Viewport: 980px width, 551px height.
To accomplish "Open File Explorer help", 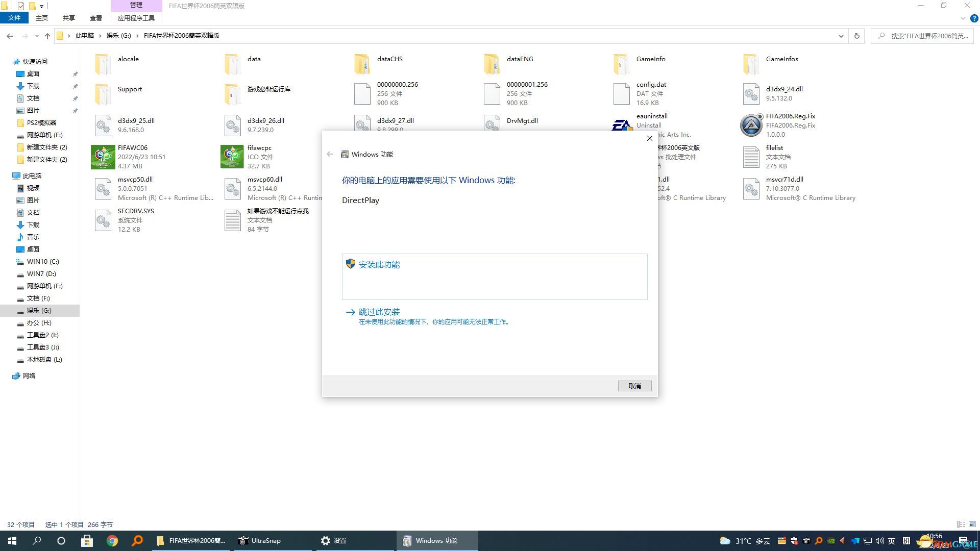I will coord(974,18).
